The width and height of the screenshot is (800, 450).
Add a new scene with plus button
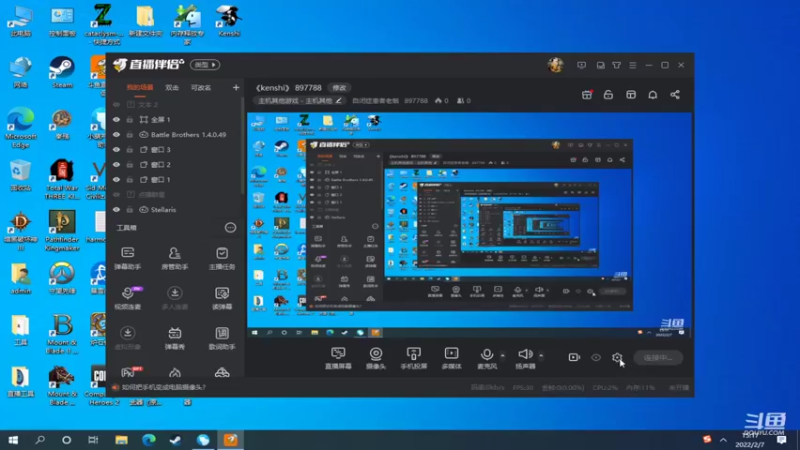(x=236, y=88)
